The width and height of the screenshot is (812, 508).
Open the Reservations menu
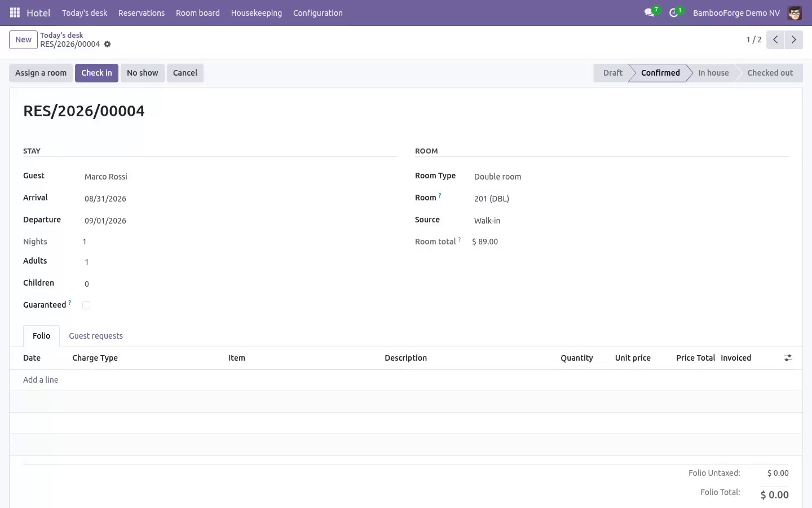[x=142, y=13]
